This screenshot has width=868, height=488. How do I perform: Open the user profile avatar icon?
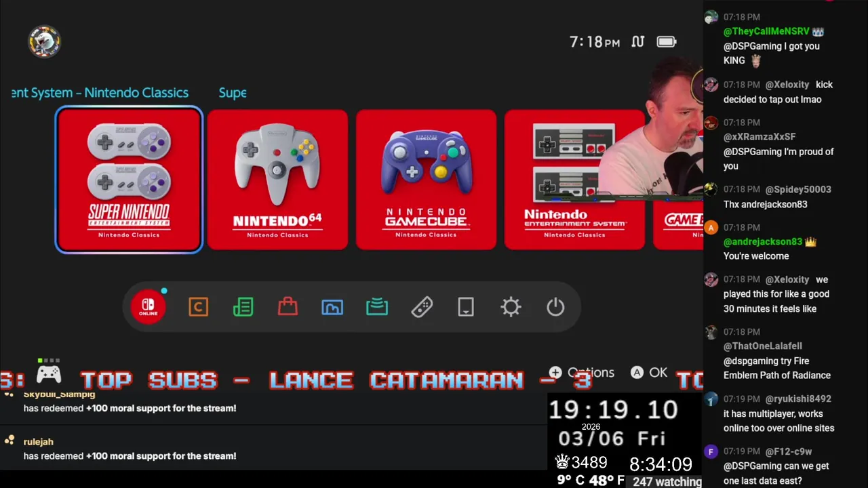(x=45, y=42)
